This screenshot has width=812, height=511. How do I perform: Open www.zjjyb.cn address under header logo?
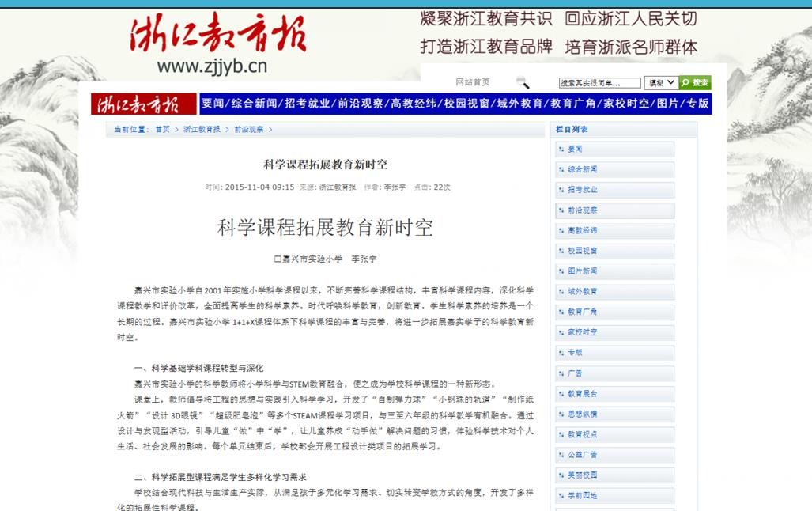click(213, 66)
